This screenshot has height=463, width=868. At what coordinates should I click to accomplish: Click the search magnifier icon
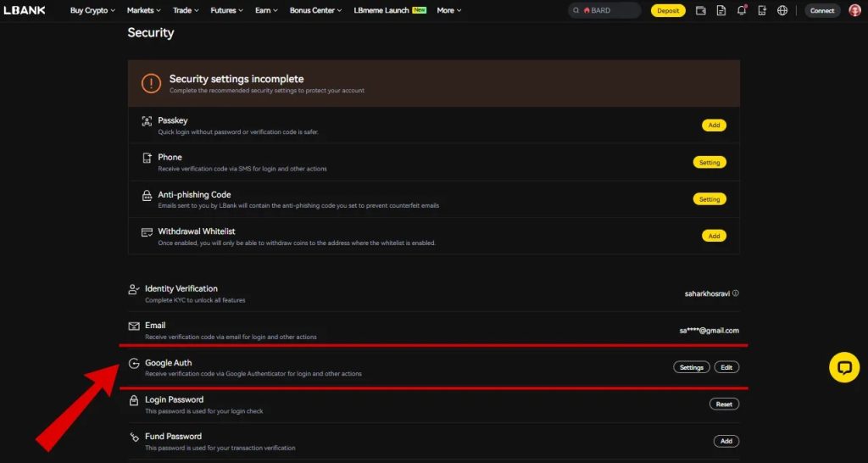(x=576, y=10)
